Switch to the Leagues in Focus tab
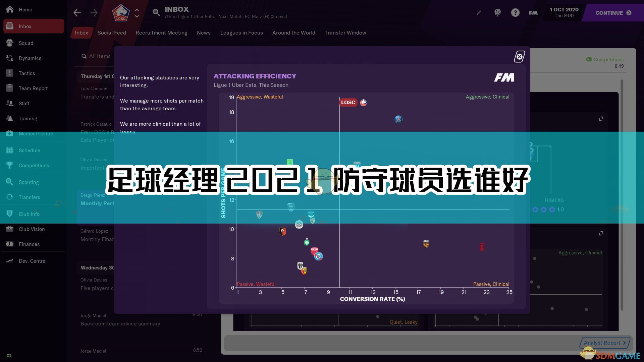The height and width of the screenshot is (362, 644). (241, 33)
